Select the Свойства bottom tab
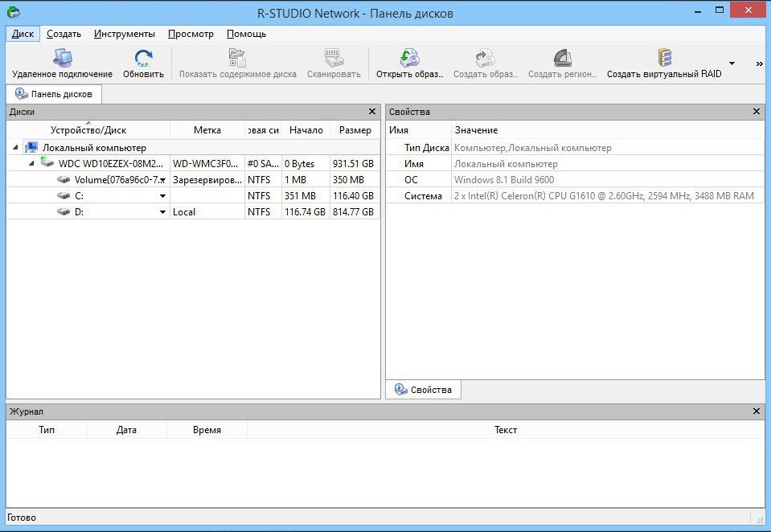The width and height of the screenshot is (771, 532). (424, 390)
